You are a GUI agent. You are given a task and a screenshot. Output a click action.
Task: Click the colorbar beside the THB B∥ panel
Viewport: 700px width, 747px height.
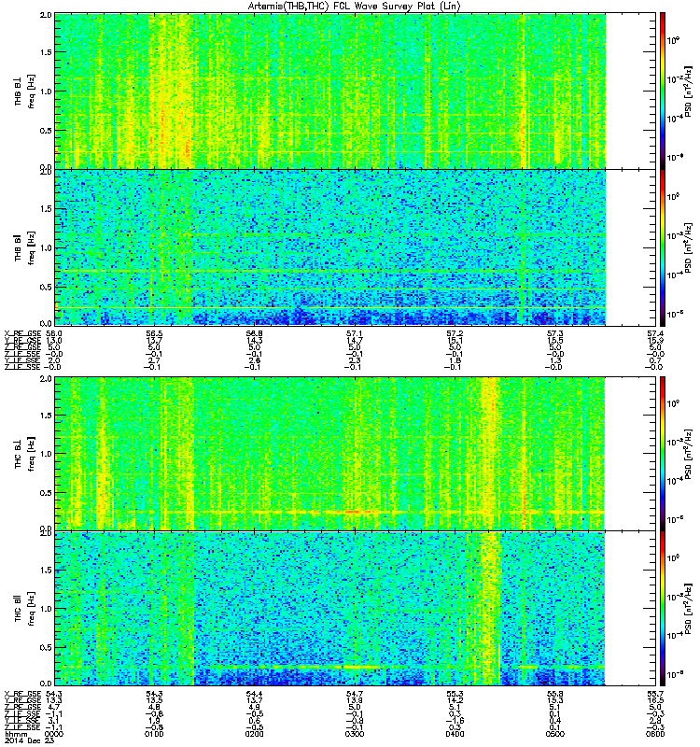click(x=663, y=247)
